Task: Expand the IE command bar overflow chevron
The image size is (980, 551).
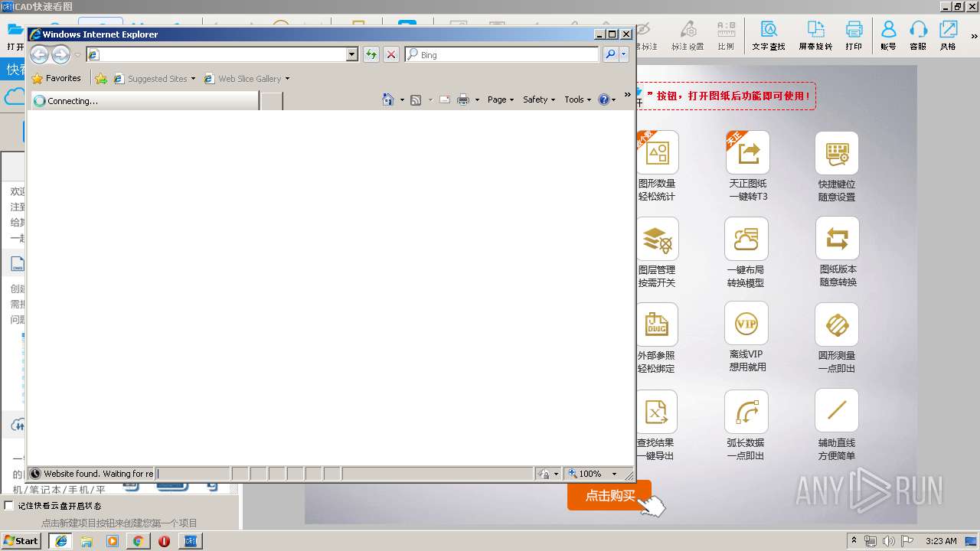Action: [628, 95]
